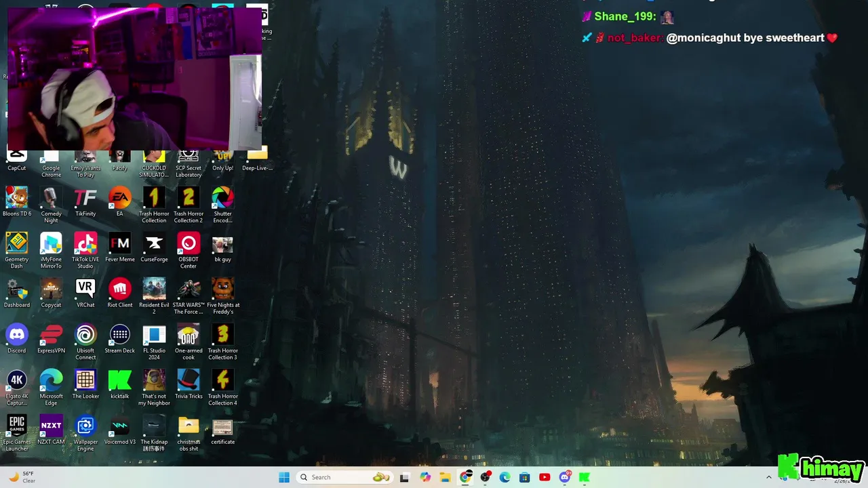The height and width of the screenshot is (488, 868).
Task: Select the Microsoft Edge desktop shortcut
Action: [x=51, y=388]
